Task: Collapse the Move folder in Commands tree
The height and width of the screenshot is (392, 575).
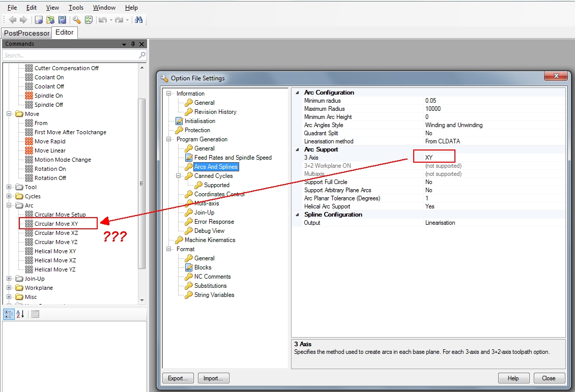Action: (x=9, y=114)
